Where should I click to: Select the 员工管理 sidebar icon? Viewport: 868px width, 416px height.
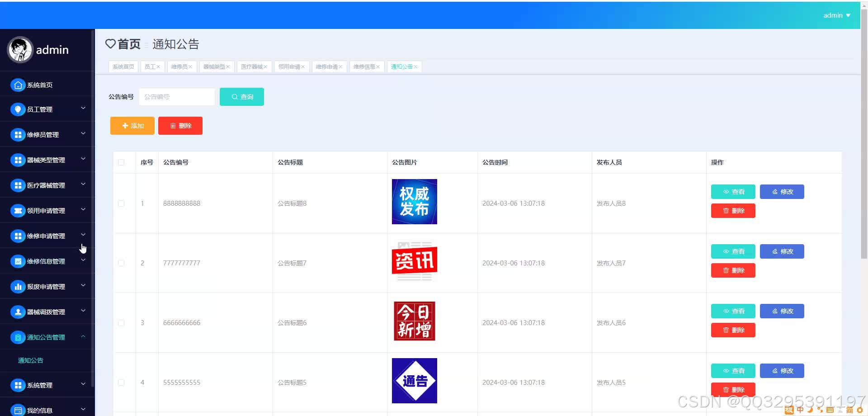pos(18,109)
